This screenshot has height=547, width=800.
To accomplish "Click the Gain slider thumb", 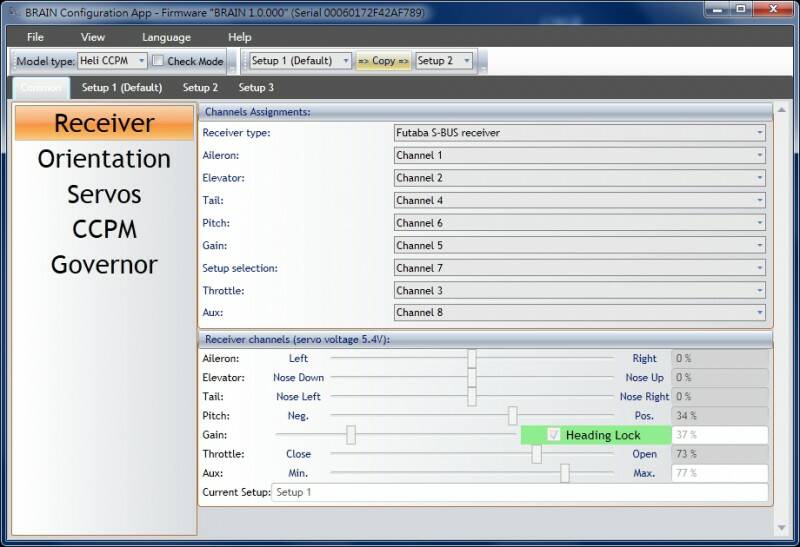I will click(x=351, y=435).
